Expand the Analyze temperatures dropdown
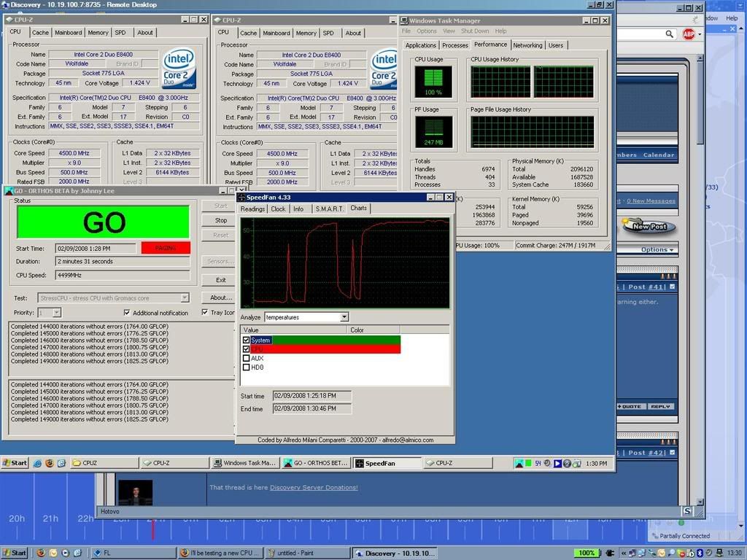Screen dimensions: 747x560 344,317
